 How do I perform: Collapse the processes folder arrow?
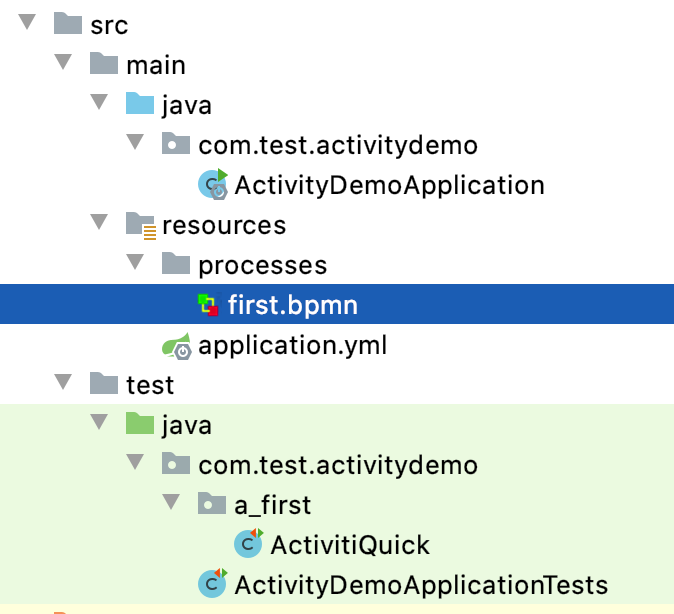pyautogui.click(x=136, y=265)
